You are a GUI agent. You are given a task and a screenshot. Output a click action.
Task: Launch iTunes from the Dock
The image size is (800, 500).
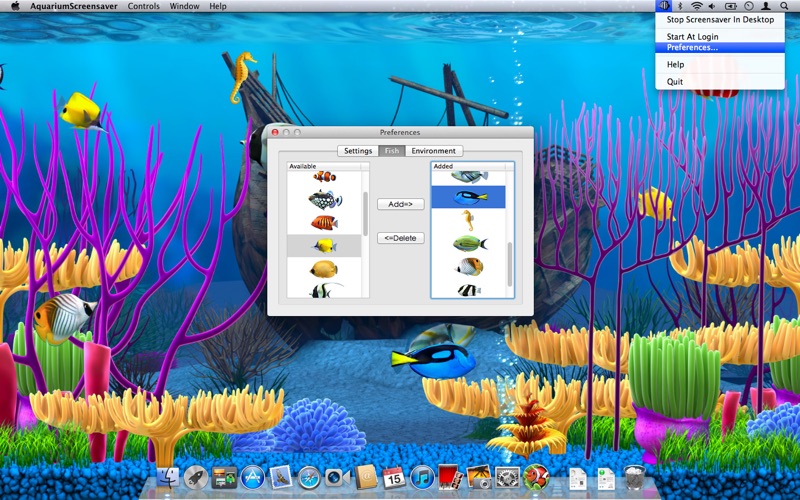coord(421,478)
